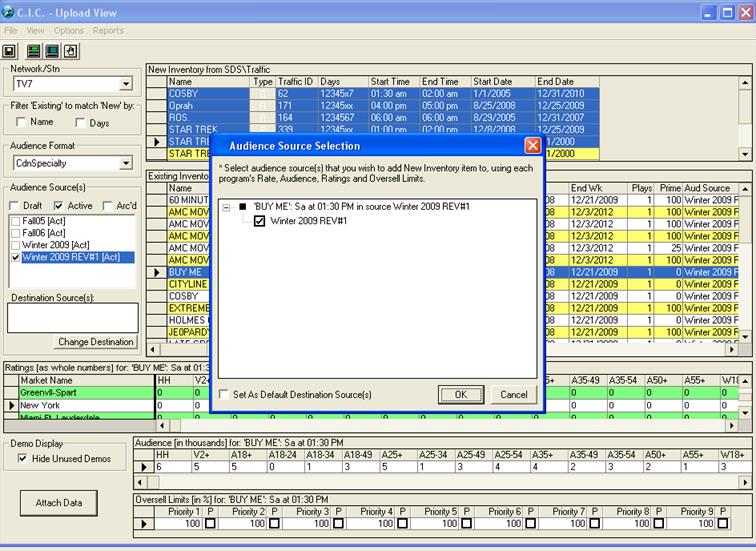Click the Save floppy disk toolbar icon

pos(9,50)
